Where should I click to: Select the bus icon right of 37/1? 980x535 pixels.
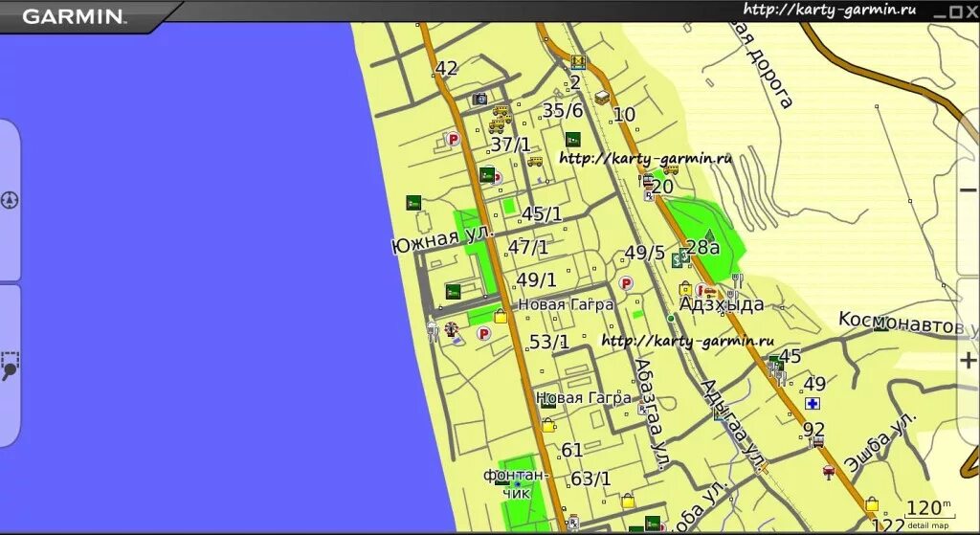click(x=534, y=161)
